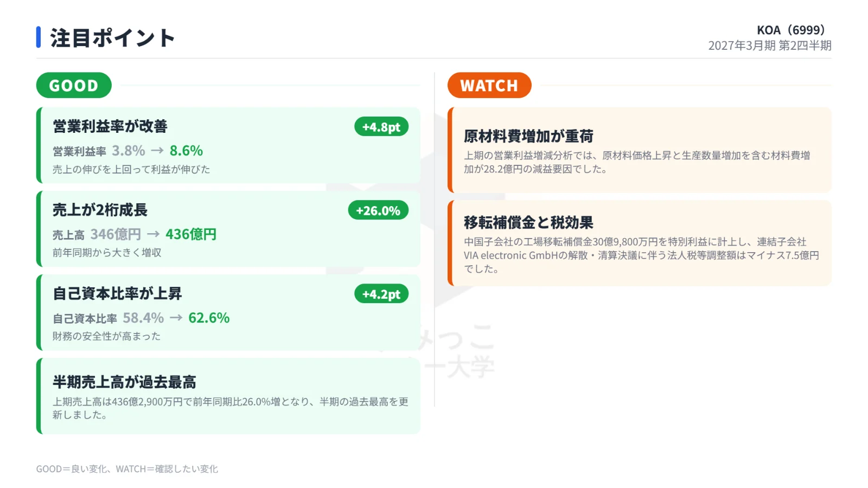The height and width of the screenshot is (488, 868).
Task: Select the +4.8pt badge
Action: (x=381, y=127)
